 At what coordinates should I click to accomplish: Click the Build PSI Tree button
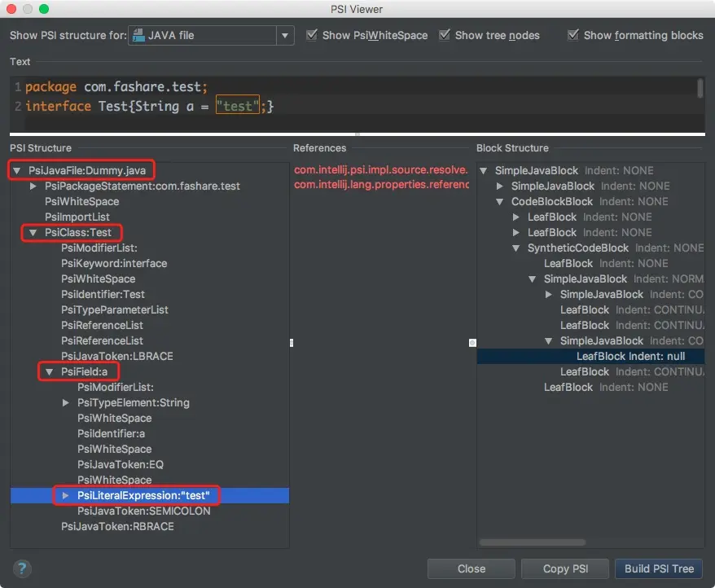pos(659,568)
